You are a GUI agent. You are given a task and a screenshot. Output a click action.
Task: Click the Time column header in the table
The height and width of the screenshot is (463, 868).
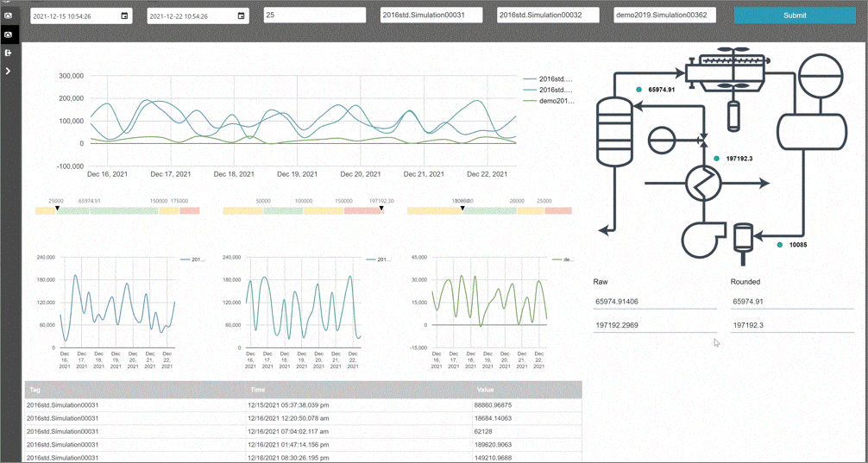tap(257, 390)
